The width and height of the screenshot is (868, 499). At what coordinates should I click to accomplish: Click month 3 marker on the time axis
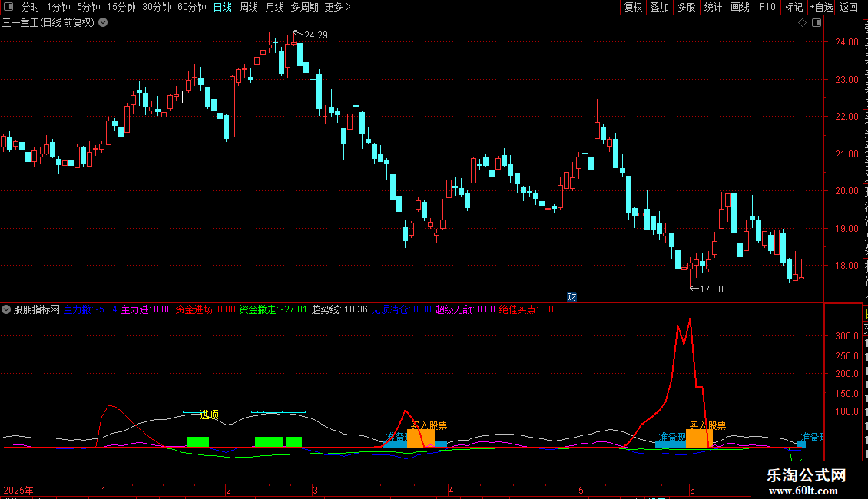click(x=315, y=490)
